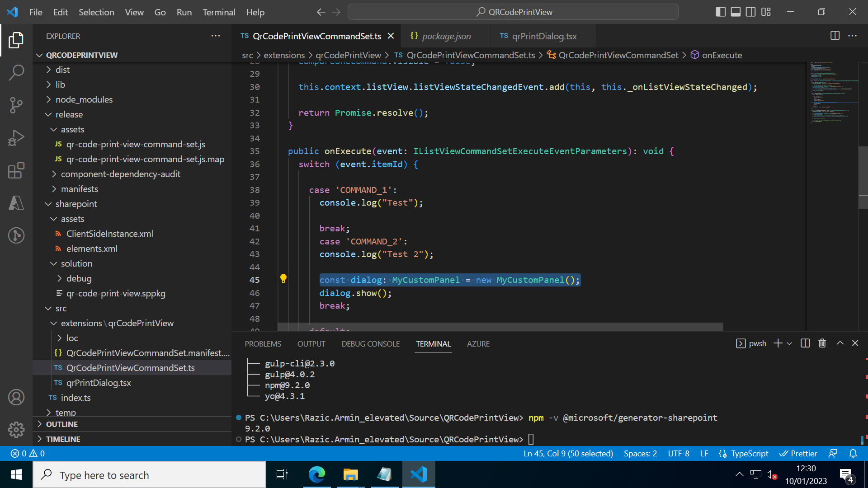Open the Terminal menu
868x488 pixels.
(219, 12)
